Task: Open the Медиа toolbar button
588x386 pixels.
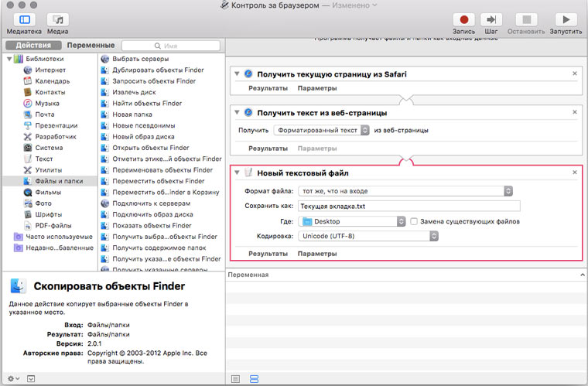Action: pos(57,19)
